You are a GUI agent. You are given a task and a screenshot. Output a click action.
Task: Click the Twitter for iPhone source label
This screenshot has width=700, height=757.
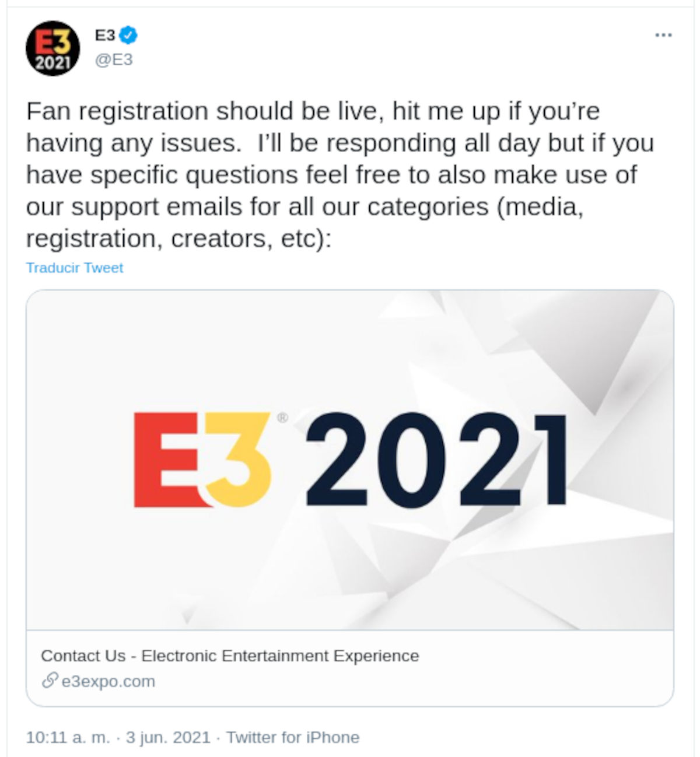click(x=293, y=737)
